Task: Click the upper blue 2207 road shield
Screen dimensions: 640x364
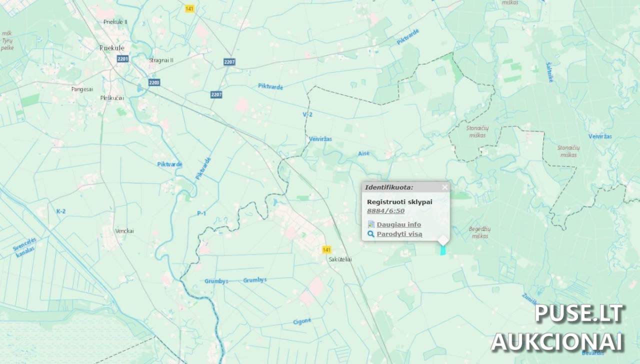Action: click(x=229, y=61)
